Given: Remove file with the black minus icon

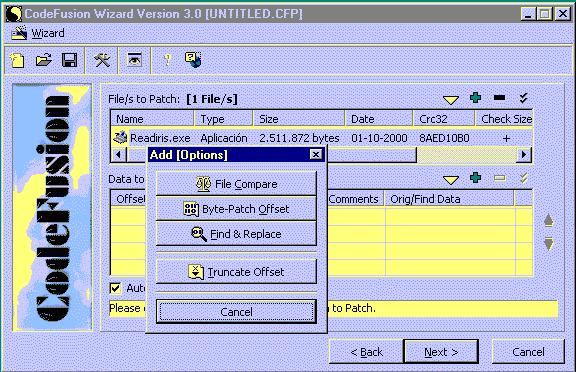Looking at the screenshot, I should coord(500,98).
